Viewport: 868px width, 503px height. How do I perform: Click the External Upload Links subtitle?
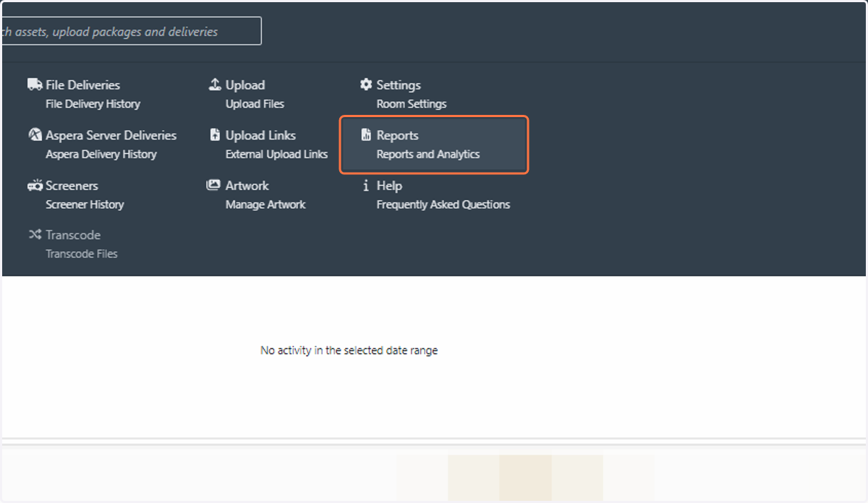[276, 155]
